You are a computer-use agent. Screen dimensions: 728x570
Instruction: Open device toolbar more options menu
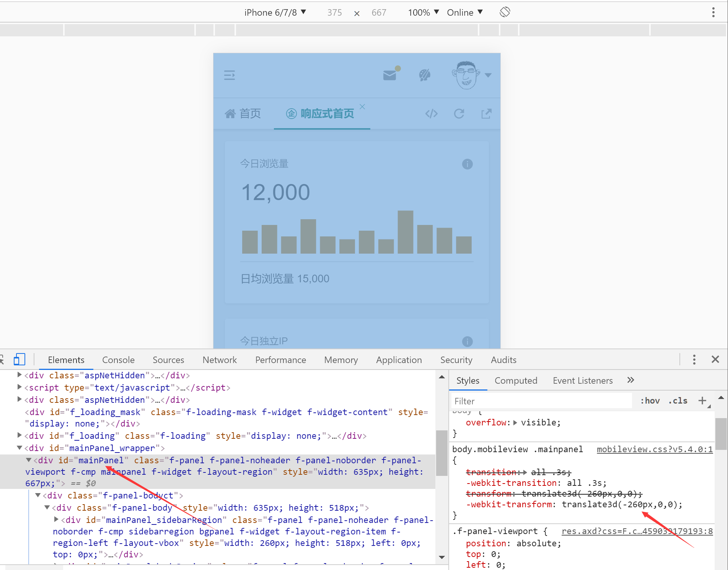713,12
